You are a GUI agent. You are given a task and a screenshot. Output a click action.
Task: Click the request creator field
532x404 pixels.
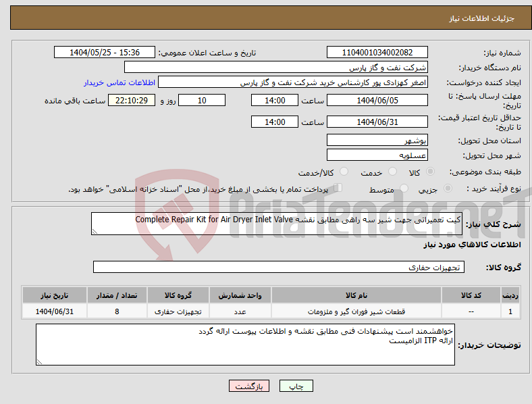coord(293,82)
